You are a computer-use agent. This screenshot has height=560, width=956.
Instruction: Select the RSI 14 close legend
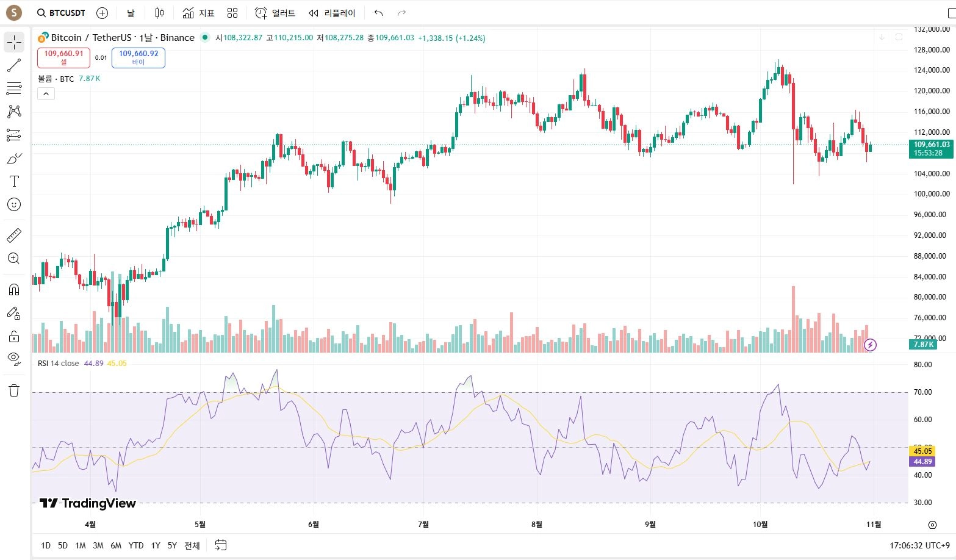[58, 363]
